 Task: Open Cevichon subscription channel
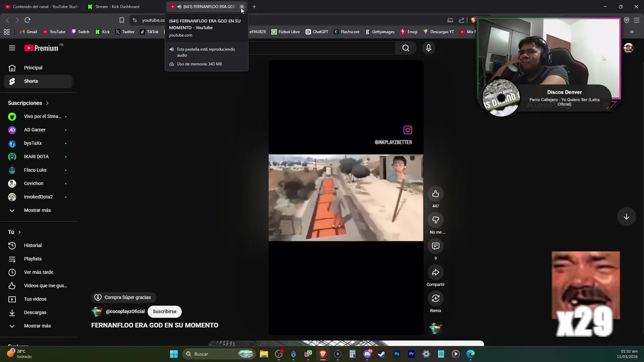click(x=39, y=184)
